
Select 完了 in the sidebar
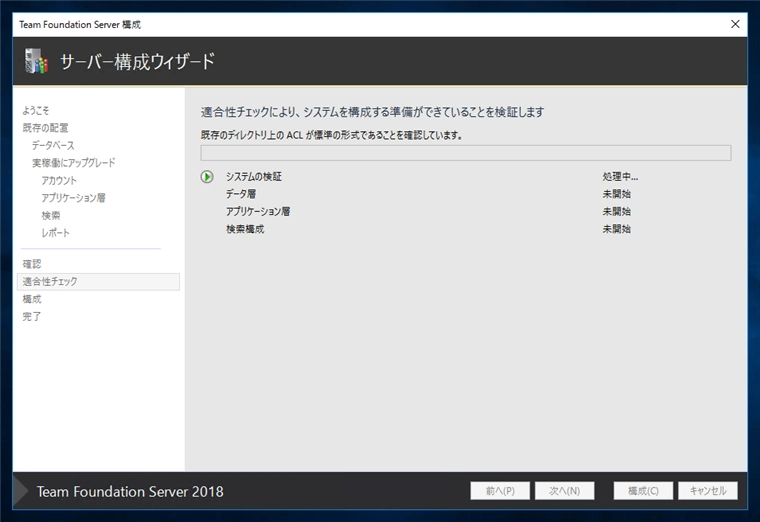coord(32,316)
